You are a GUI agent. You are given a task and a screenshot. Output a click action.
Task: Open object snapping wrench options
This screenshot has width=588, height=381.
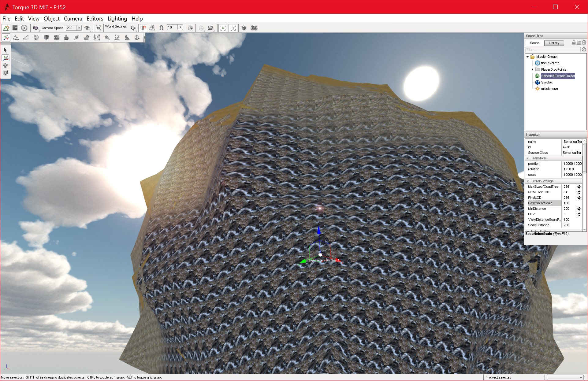pos(133,28)
